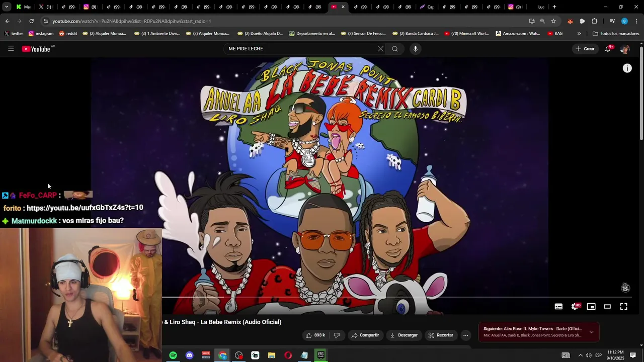Open '(2) 1 Ambiente Divis...' bookmark
This screenshot has height=362, width=644.
[x=157, y=34]
